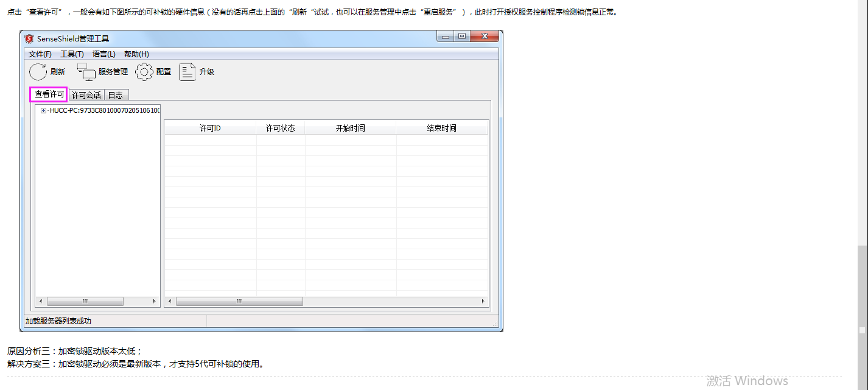868x390 pixels.
Task: Select HUCC-PC:9733C8010007 server entry
Action: pyautogui.click(x=105, y=110)
